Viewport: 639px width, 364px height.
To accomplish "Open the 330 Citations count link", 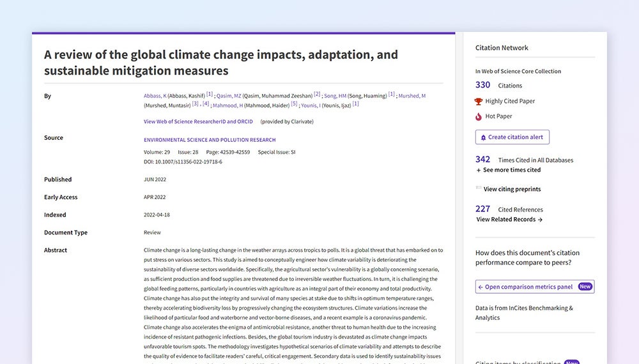I will pyautogui.click(x=482, y=85).
